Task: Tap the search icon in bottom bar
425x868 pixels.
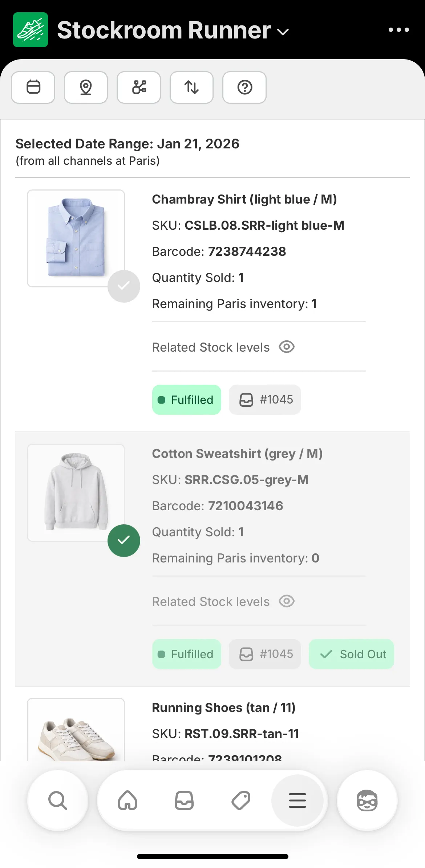Action: pyautogui.click(x=57, y=801)
